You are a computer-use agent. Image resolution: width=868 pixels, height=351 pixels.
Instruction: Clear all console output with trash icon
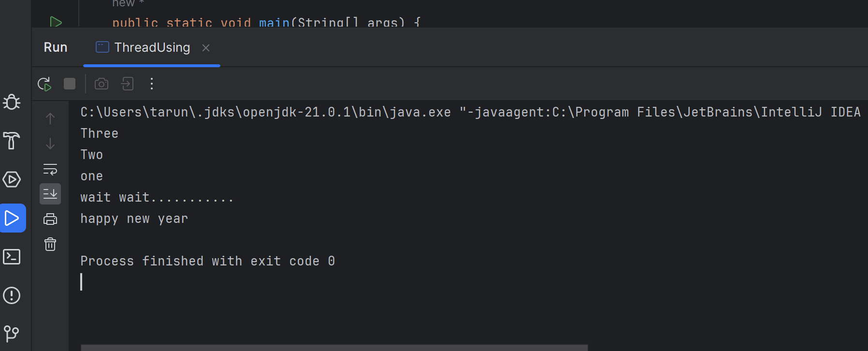[50, 244]
